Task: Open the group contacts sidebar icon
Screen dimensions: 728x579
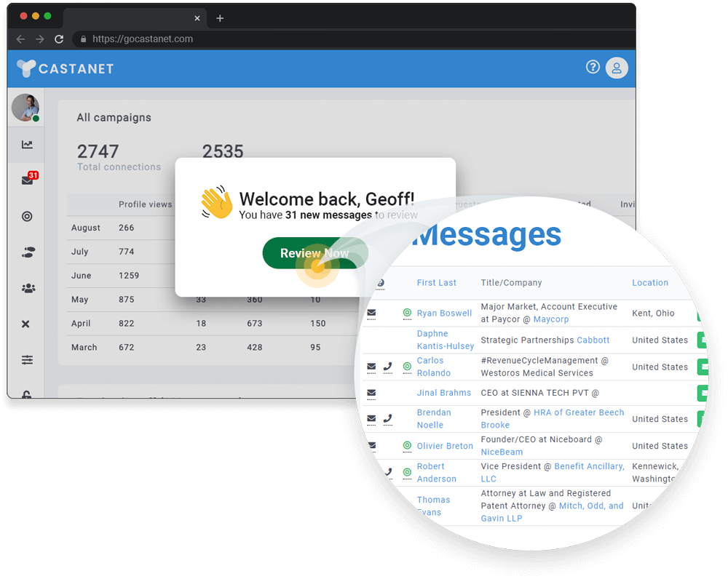Action: (x=28, y=288)
